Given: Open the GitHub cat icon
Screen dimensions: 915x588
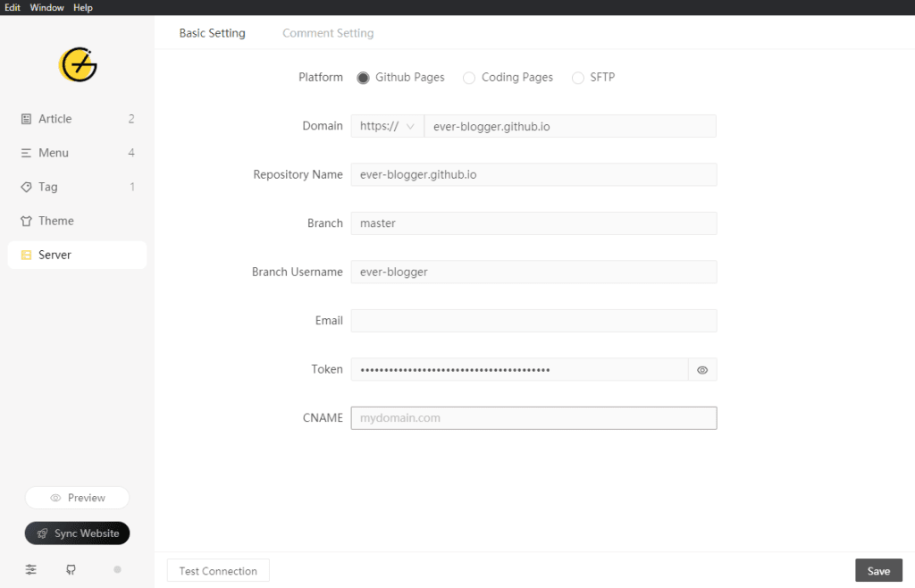Looking at the screenshot, I should click(71, 569).
